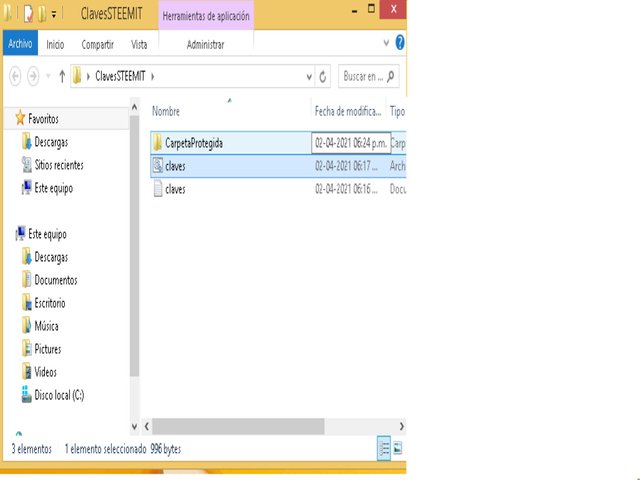The height and width of the screenshot is (480, 640).
Task: Refresh the folder view
Action: pyautogui.click(x=322, y=76)
